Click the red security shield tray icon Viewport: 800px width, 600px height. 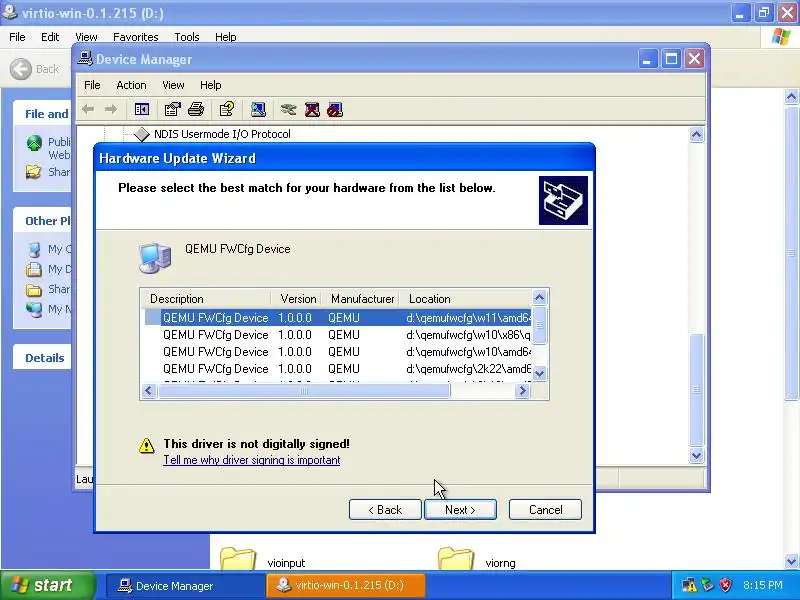click(x=726, y=585)
